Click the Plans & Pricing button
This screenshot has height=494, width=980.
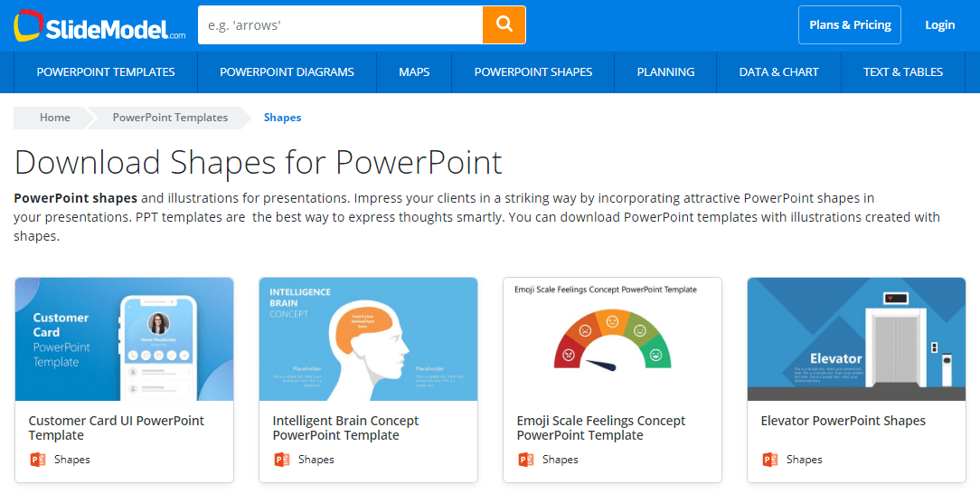tap(850, 25)
